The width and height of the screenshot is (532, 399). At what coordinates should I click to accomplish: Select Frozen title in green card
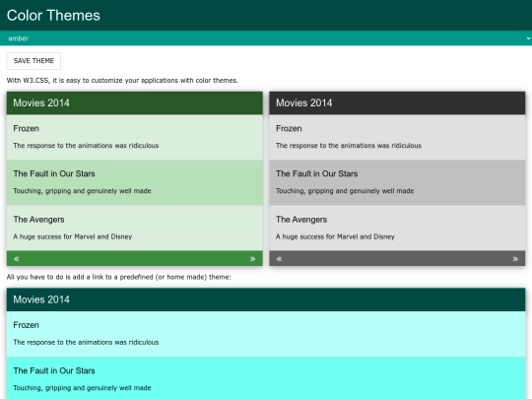tap(27, 128)
